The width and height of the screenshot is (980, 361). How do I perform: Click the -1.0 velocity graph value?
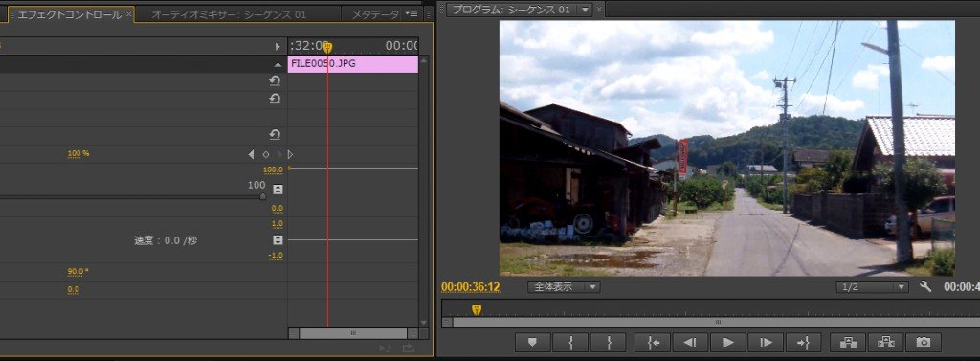(276, 256)
